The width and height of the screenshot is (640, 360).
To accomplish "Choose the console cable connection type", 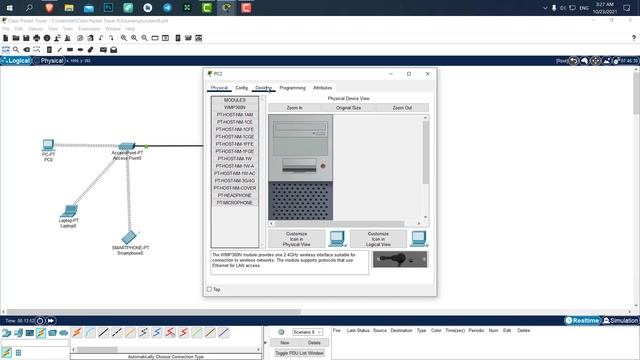I will pyautogui.click(x=90, y=333).
